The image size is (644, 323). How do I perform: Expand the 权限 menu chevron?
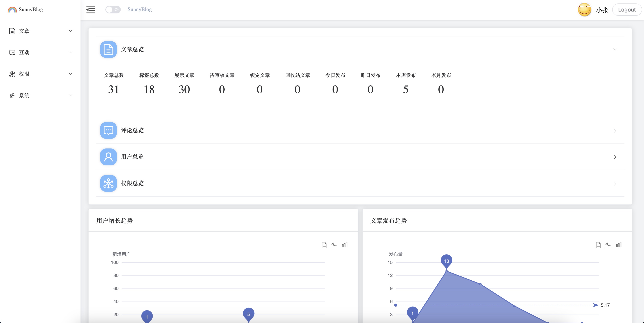coord(71,74)
